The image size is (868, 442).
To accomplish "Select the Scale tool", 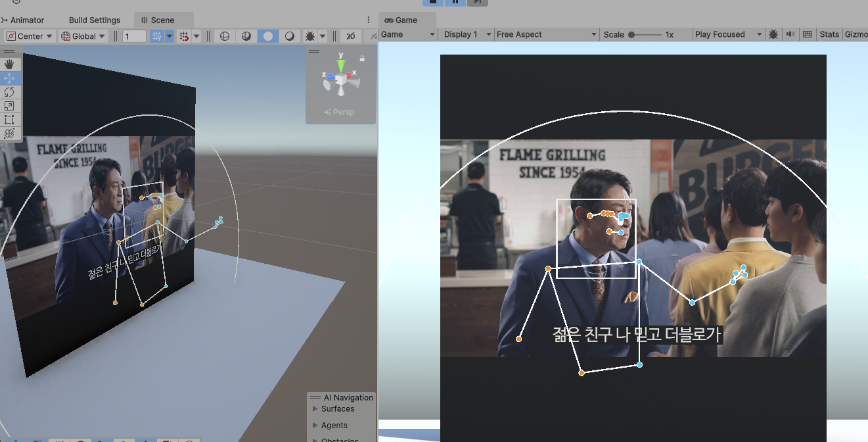I will pos(9,106).
